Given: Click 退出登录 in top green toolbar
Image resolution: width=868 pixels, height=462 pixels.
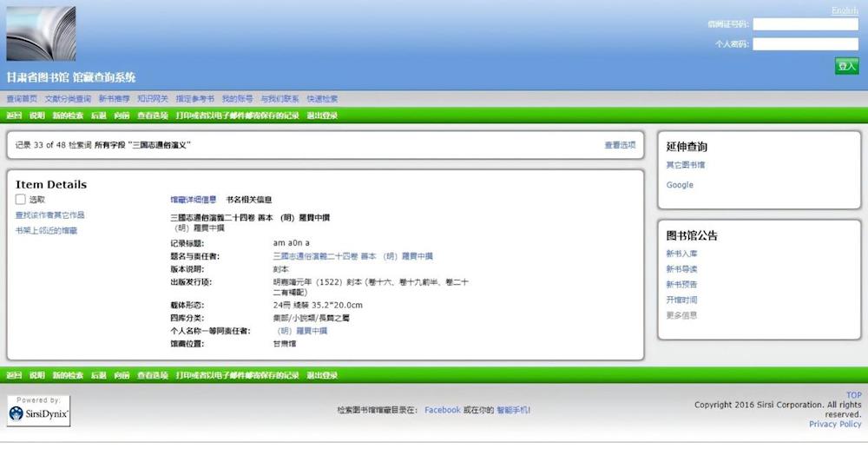Looking at the screenshot, I should [x=322, y=115].
